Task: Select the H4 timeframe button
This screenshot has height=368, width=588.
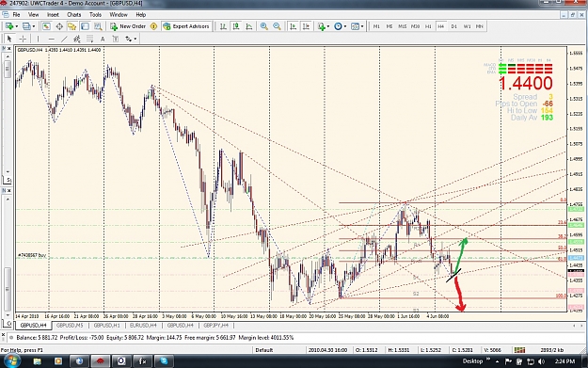Action: pyautogui.click(x=441, y=26)
